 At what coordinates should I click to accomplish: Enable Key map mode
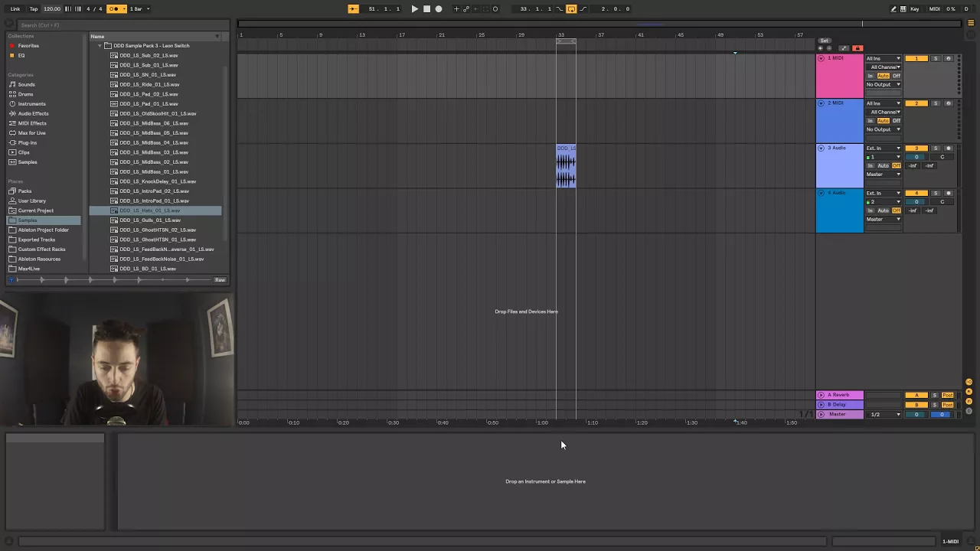click(914, 8)
